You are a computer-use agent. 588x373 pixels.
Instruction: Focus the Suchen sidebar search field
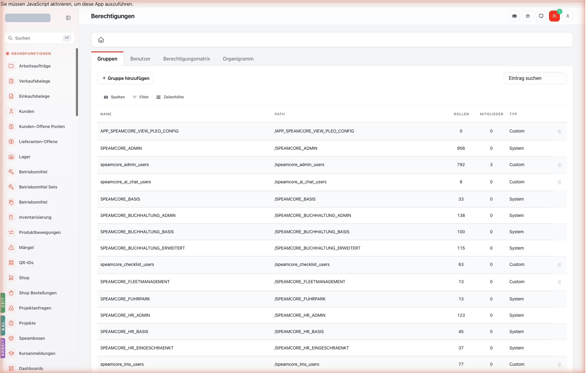(x=39, y=38)
